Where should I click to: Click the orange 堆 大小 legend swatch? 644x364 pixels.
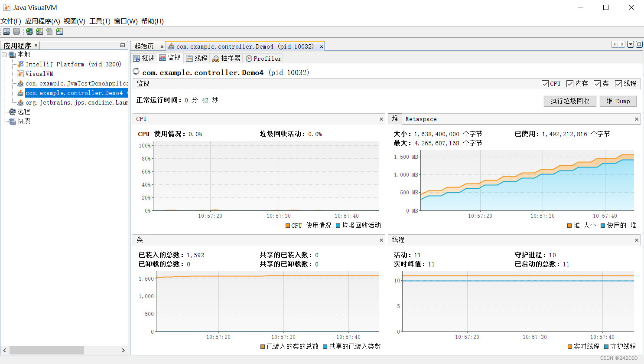pyautogui.click(x=569, y=226)
